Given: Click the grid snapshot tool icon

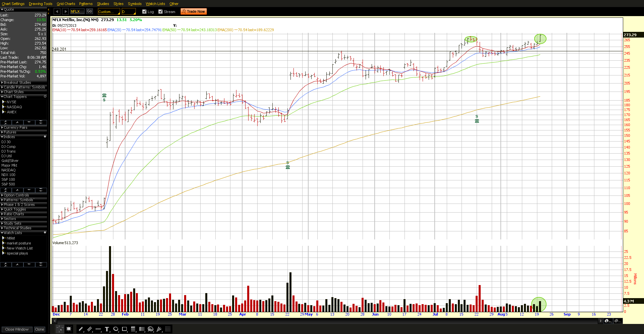Looking at the screenshot, I should 69,329.
